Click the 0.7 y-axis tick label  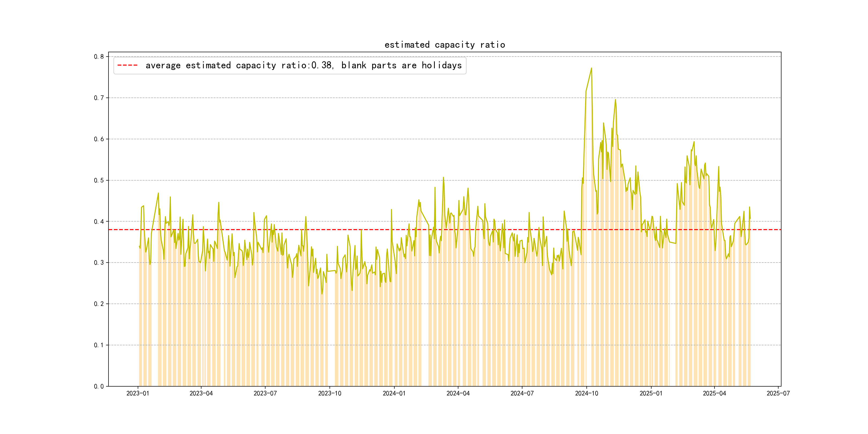(99, 98)
